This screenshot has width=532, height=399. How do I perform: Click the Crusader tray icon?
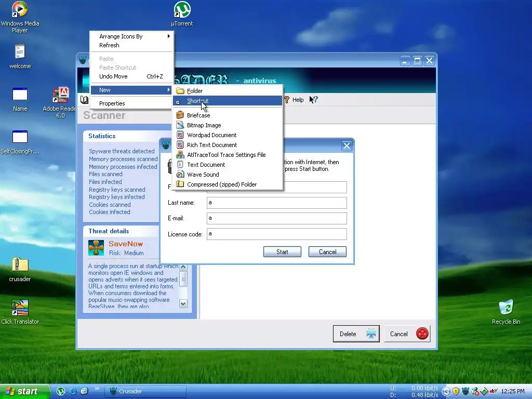(x=465, y=391)
